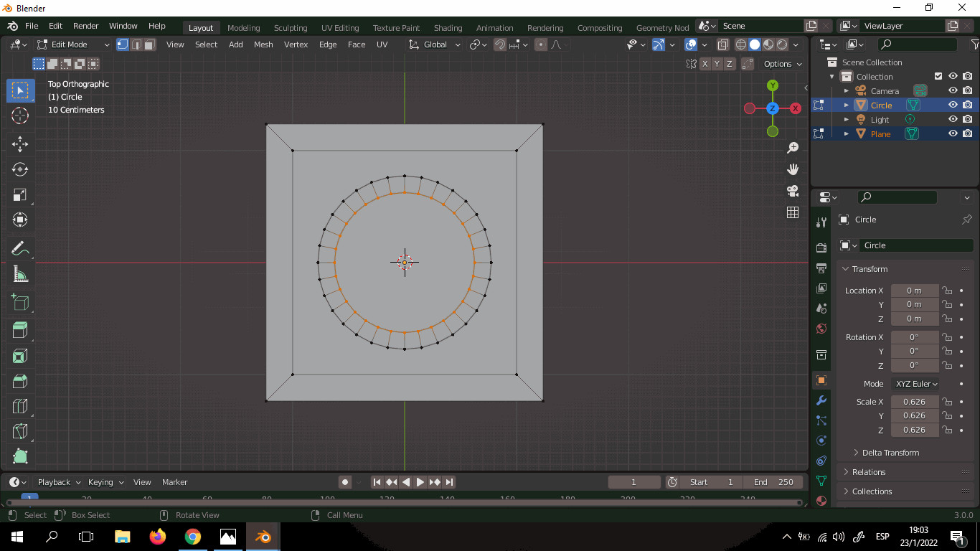The image size is (980, 551).
Task: Click the zoom magnifier viewport icon
Action: point(793,148)
